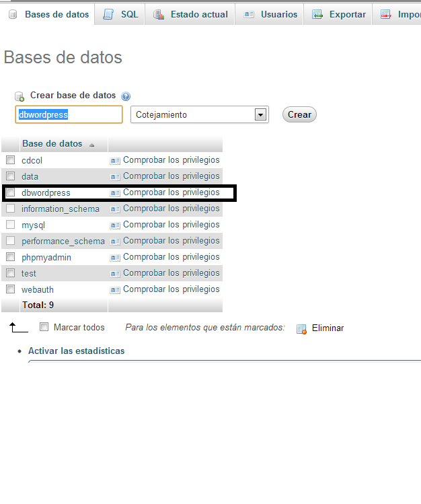Viewport: 421px width, 504px height.
Task: Check the phpmyadmin database checkbox
Action: click(11, 256)
